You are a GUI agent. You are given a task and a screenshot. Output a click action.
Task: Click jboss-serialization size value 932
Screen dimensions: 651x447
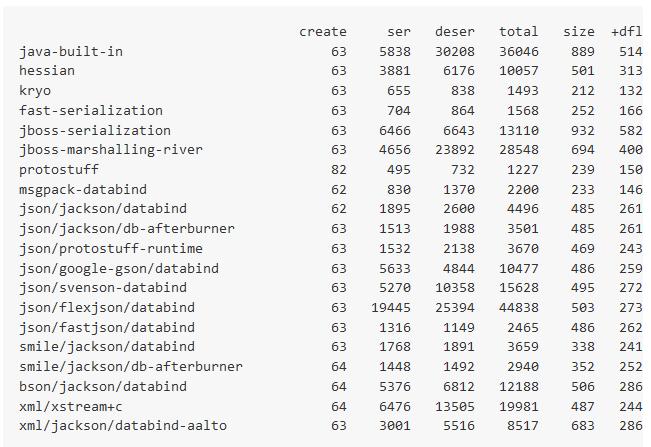pyautogui.click(x=582, y=130)
